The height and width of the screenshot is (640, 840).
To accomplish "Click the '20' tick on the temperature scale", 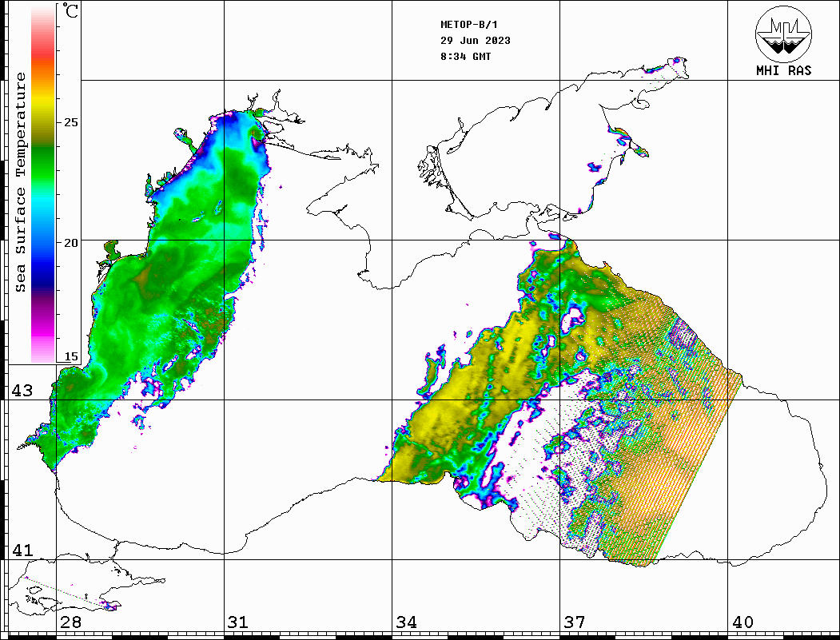I will (70, 243).
